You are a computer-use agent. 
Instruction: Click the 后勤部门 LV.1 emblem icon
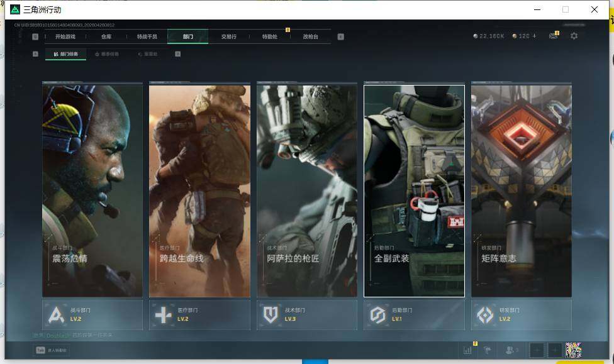tap(378, 315)
